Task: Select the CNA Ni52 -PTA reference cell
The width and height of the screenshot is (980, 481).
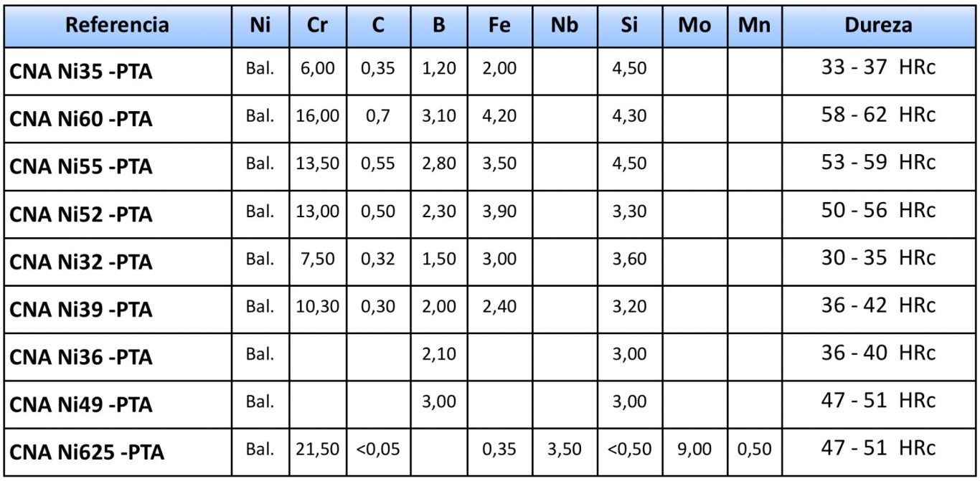Action: 118,214
